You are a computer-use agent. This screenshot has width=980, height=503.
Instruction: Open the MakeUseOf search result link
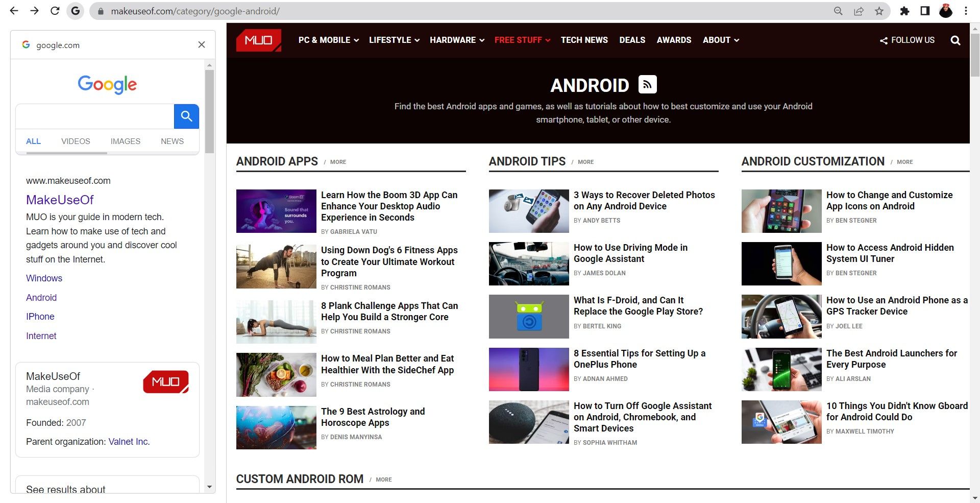click(60, 200)
